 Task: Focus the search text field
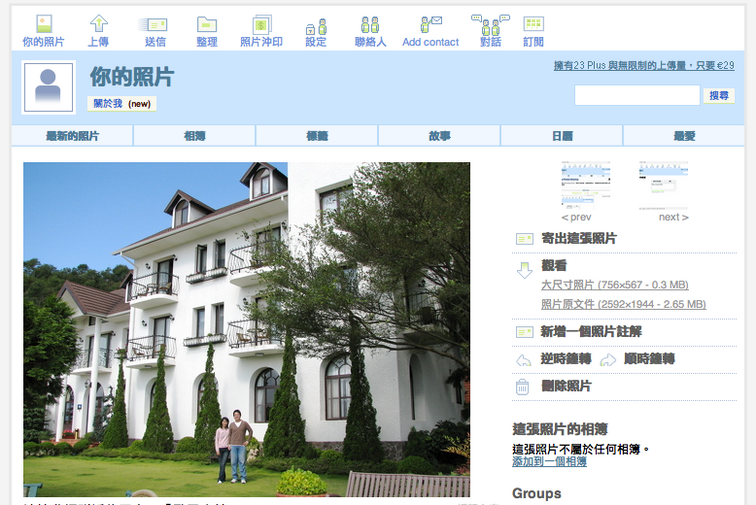click(x=637, y=95)
